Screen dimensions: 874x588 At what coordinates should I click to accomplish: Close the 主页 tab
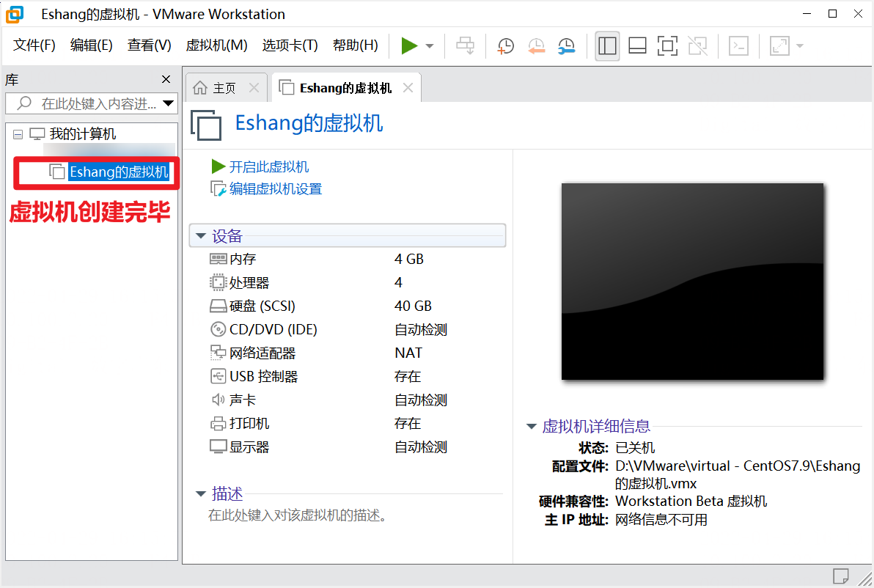click(x=254, y=87)
